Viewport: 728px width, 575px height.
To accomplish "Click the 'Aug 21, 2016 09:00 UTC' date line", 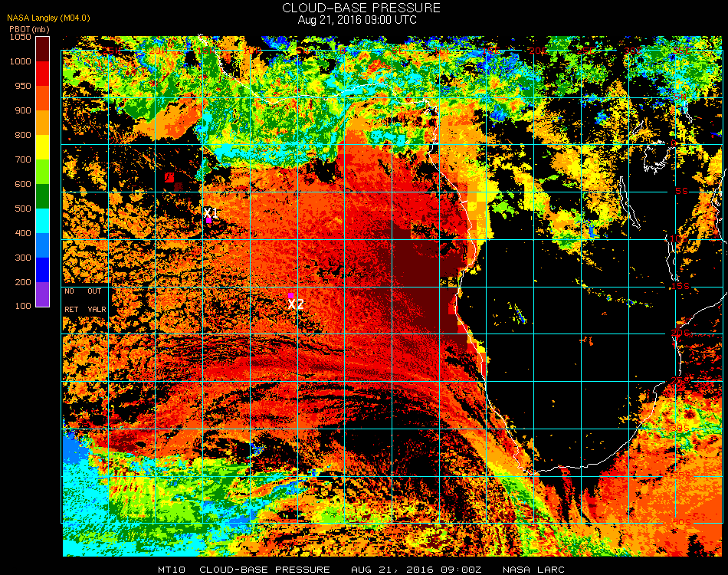I will point(357,20).
